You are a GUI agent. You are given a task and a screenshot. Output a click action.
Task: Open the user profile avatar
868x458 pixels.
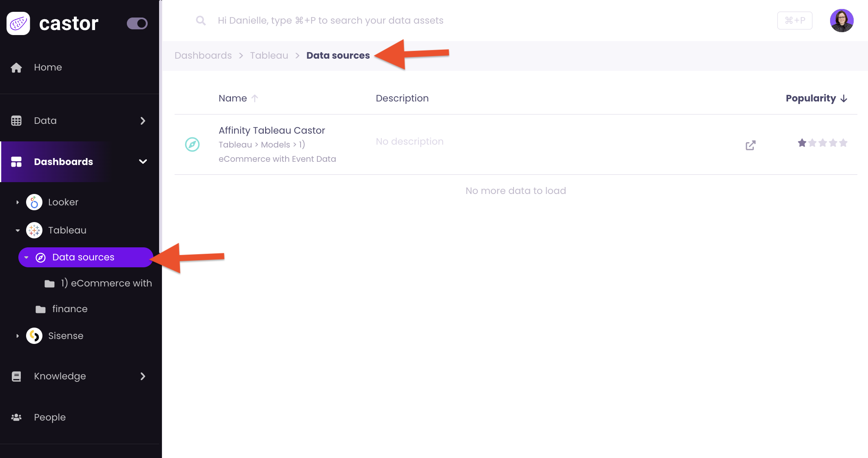tap(841, 20)
